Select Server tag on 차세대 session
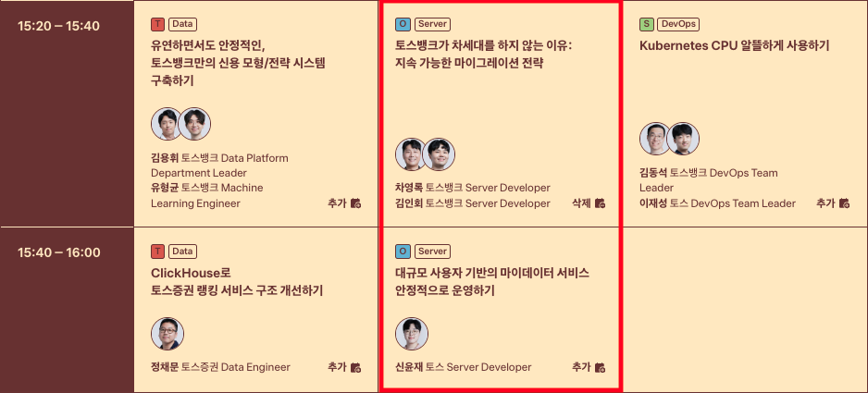Image resolution: width=868 pixels, height=393 pixels. coord(432,24)
